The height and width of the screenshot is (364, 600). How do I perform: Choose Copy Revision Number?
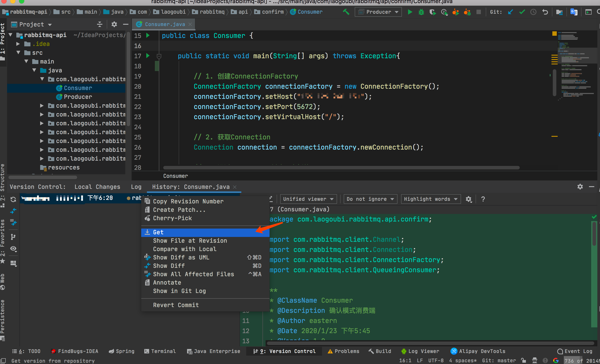205,201
